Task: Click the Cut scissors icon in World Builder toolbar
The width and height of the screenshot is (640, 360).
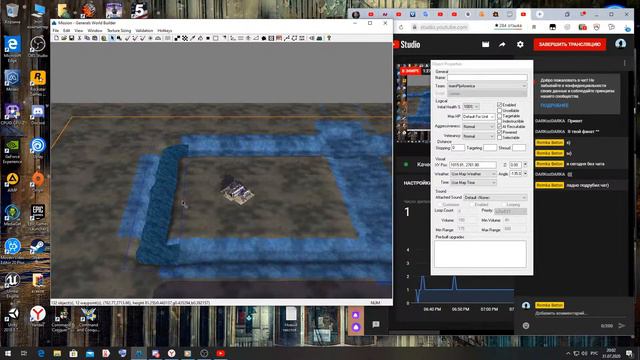Action: (x=80, y=38)
